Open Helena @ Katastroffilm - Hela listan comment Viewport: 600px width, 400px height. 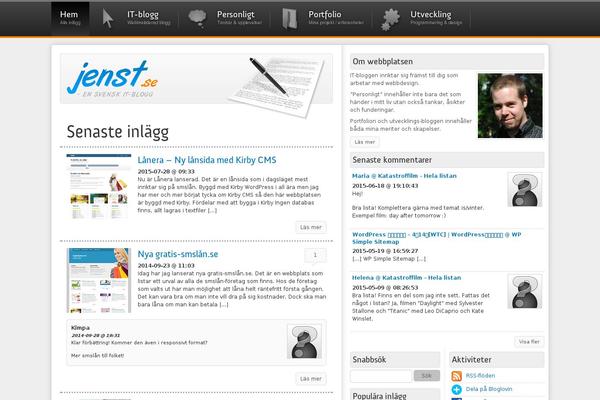pos(406,278)
